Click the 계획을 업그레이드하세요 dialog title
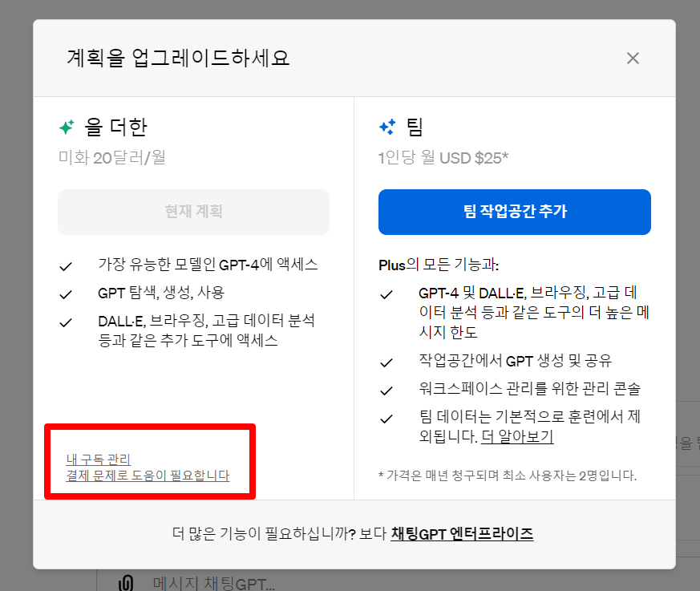The height and width of the screenshot is (591, 700). (178, 58)
